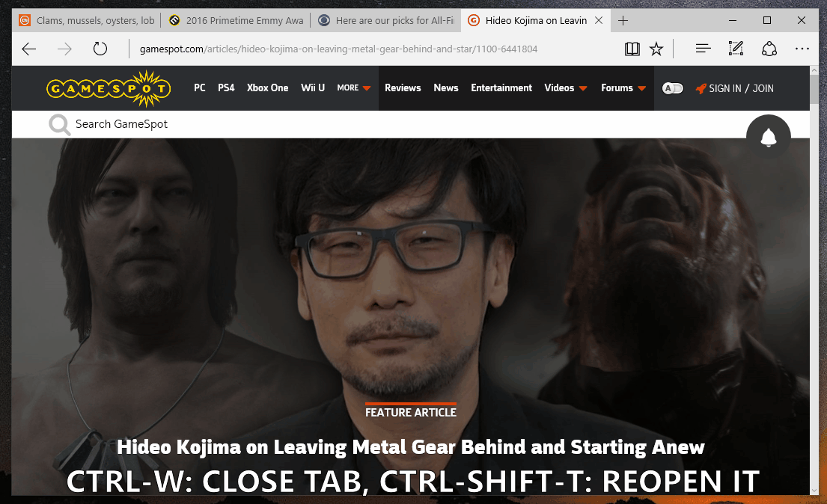Refresh the current page

click(100, 48)
